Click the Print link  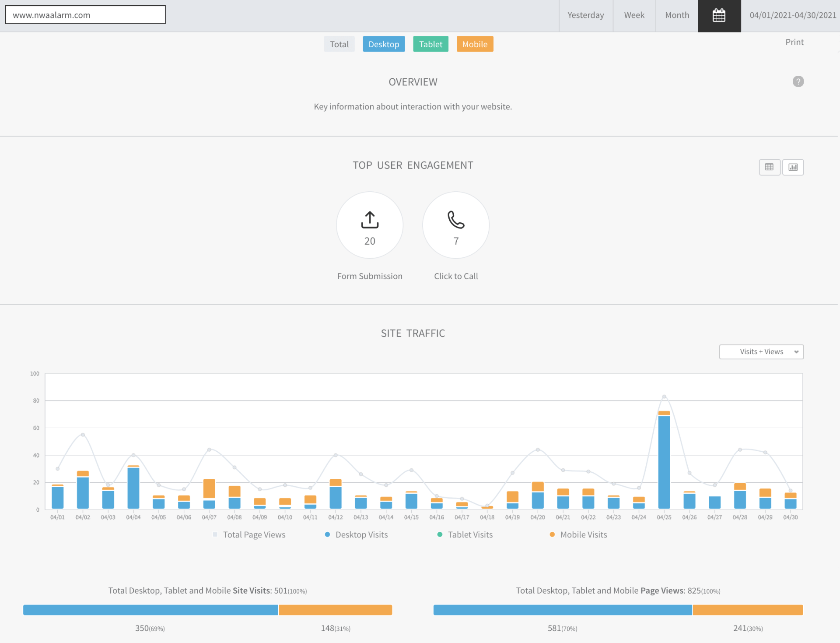(794, 42)
